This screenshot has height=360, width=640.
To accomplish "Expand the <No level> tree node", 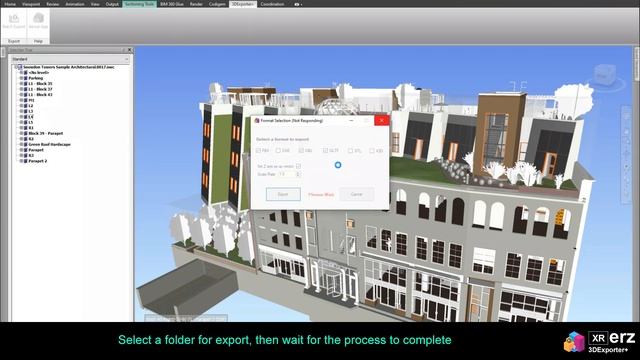I will click(21, 73).
